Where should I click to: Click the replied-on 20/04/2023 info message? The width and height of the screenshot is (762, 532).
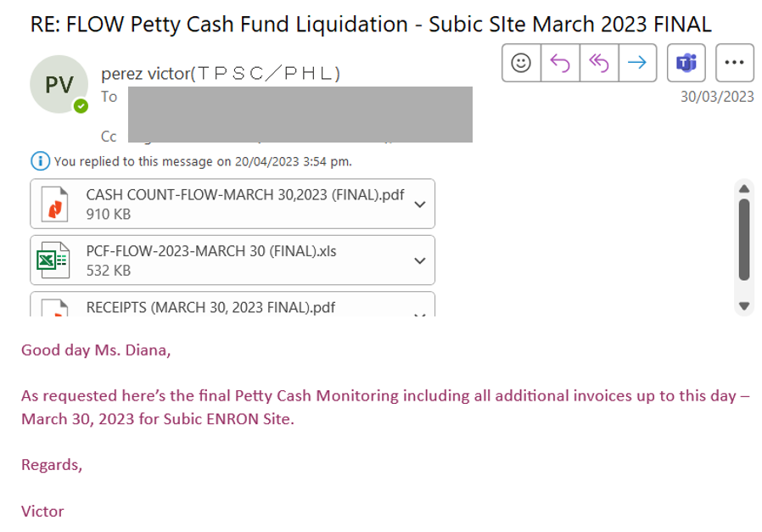click(x=202, y=161)
